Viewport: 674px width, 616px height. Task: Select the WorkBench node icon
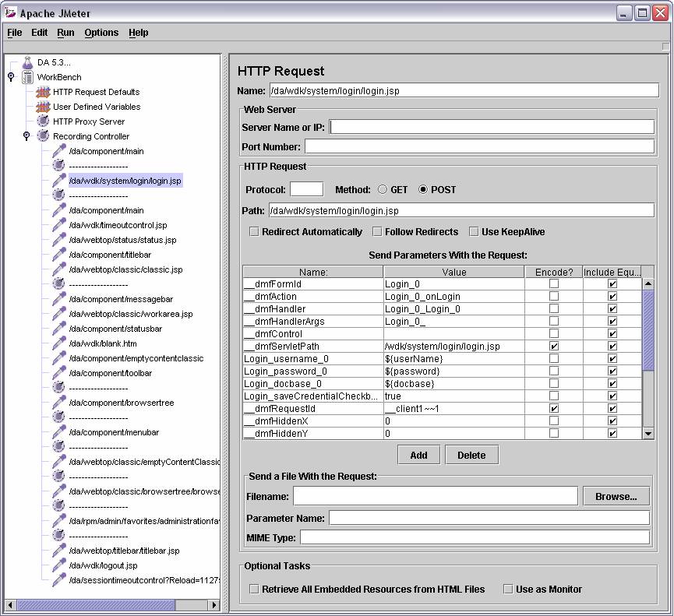point(27,77)
